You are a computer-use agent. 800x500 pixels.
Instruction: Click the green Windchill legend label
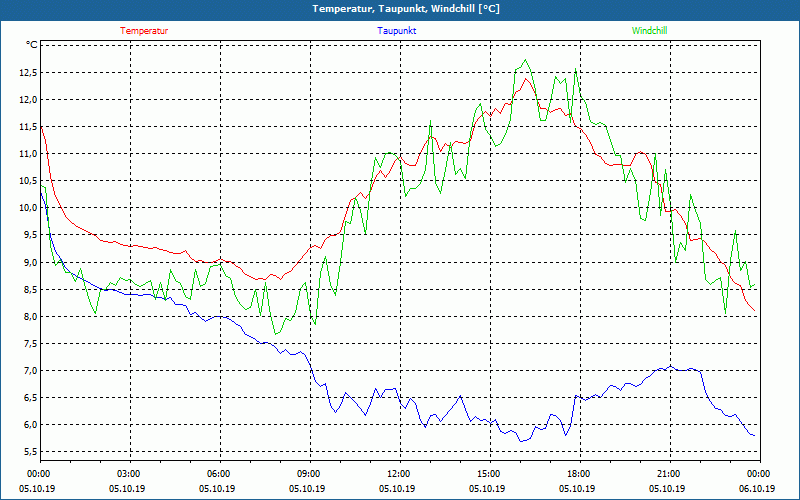(x=650, y=31)
